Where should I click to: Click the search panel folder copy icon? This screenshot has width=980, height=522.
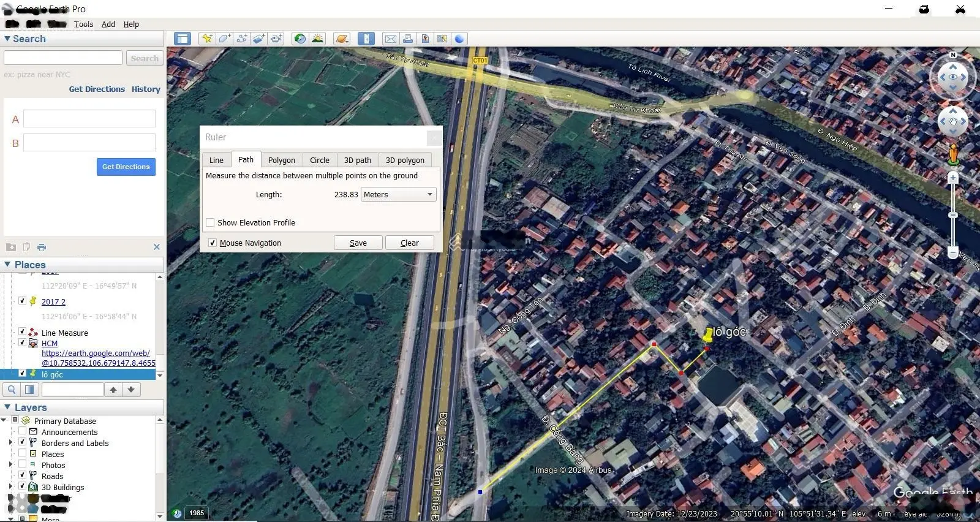11,247
